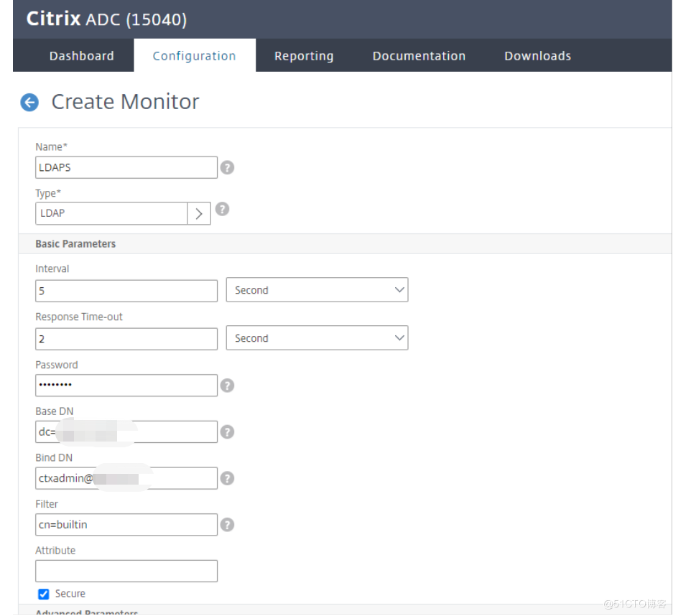The height and width of the screenshot is (616, 673).
Task: Uncheck the Secure checkbox
Action: coord(43,594)
